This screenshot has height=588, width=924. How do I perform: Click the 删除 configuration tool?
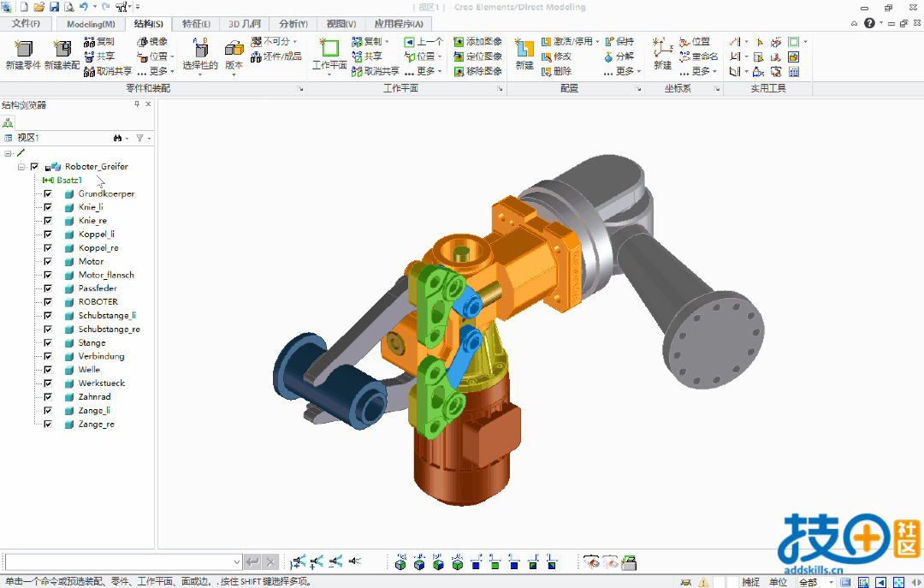(557, 71)
